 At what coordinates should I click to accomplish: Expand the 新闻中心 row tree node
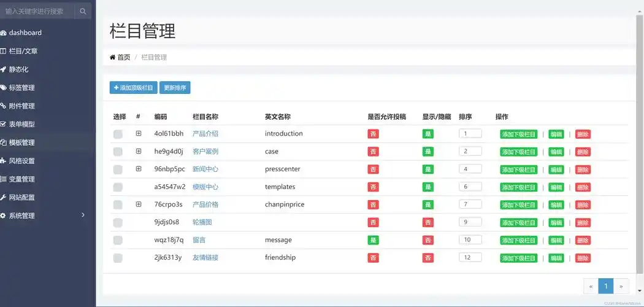139,168
